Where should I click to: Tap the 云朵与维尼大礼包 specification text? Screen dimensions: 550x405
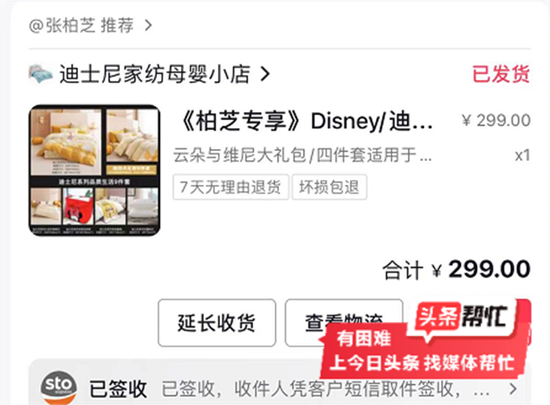[x=302, y=155]
